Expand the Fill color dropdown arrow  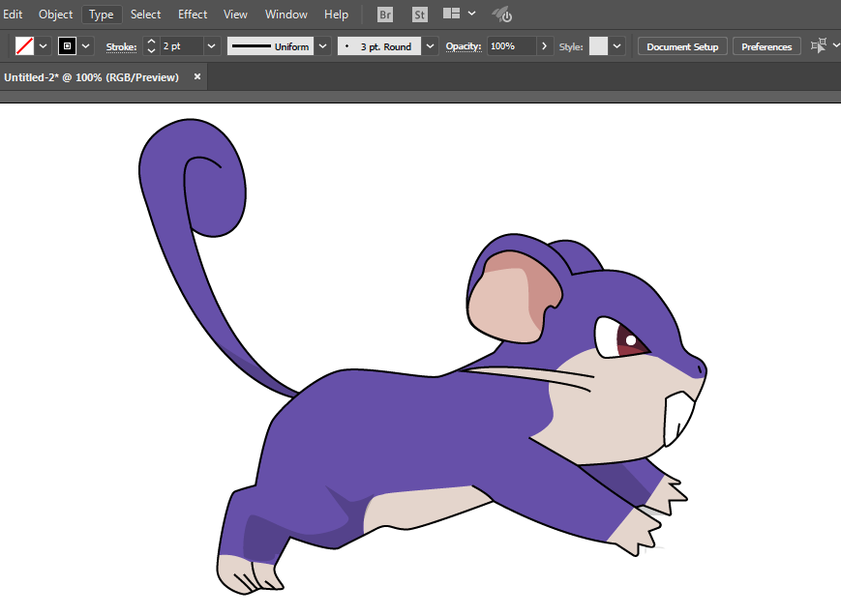coord(43,46)
